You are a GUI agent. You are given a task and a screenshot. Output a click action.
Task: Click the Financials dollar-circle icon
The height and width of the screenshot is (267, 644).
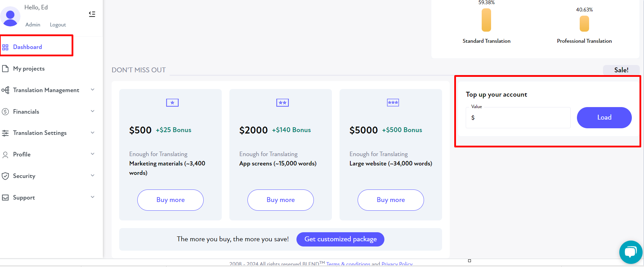point(5,112)
